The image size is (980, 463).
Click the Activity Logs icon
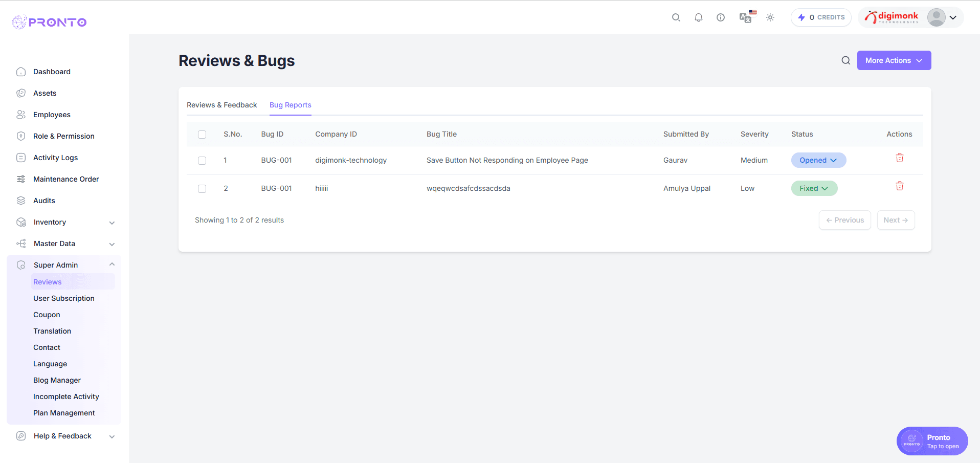[21, 158]
